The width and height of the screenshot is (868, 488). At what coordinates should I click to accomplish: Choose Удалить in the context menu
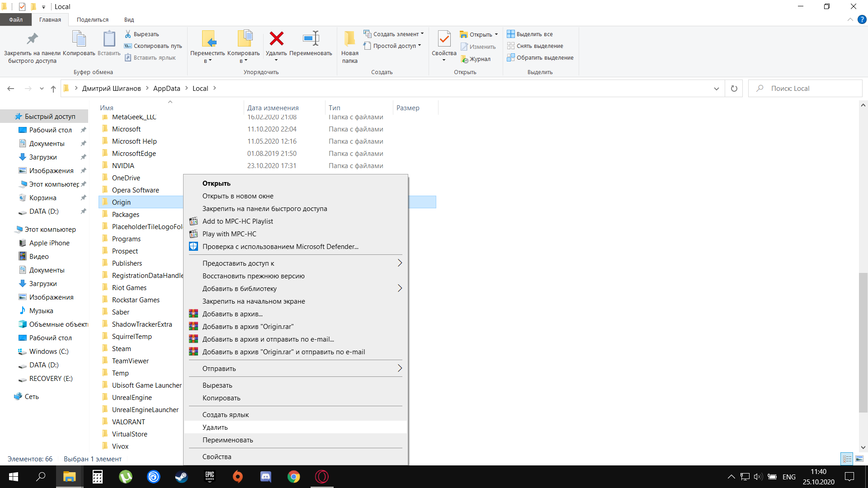pyautogui.click(x=296, y=427)
